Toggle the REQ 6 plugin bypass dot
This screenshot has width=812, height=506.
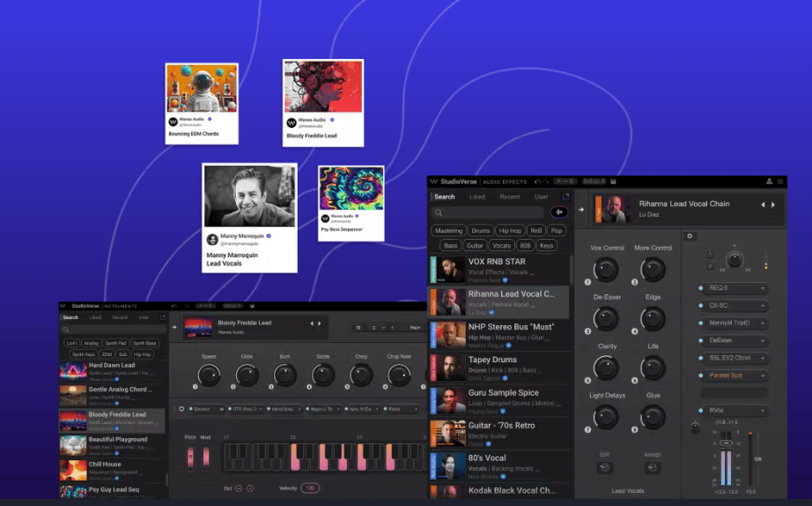701,288
